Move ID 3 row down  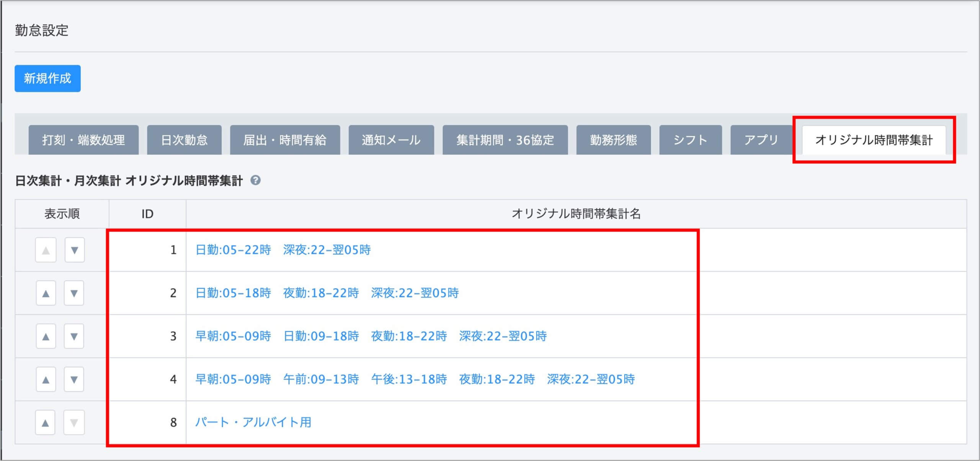point(74,337)
